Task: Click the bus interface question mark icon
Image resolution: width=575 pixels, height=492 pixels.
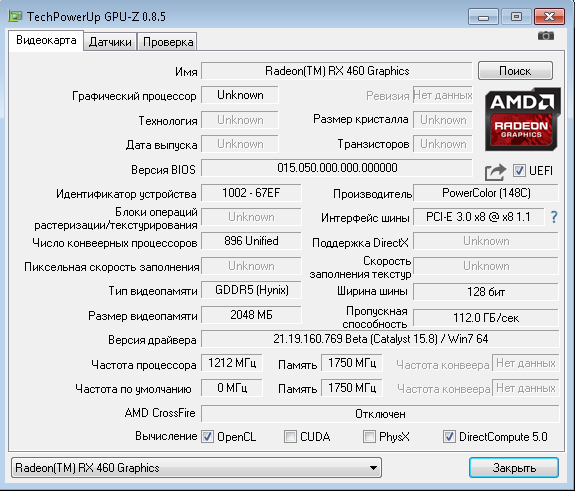Action: click(x=554, y=217)
